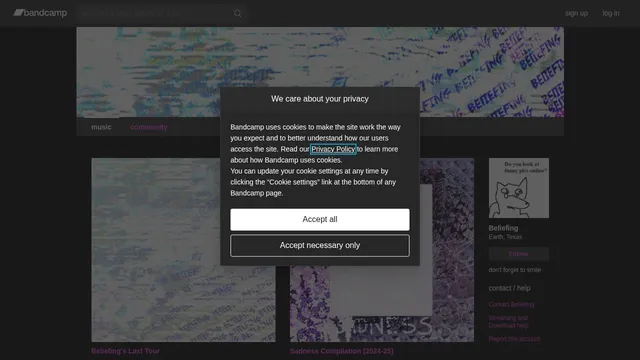The image size is (640, 360).
Task: Click Report this account link
Action: 514,339
